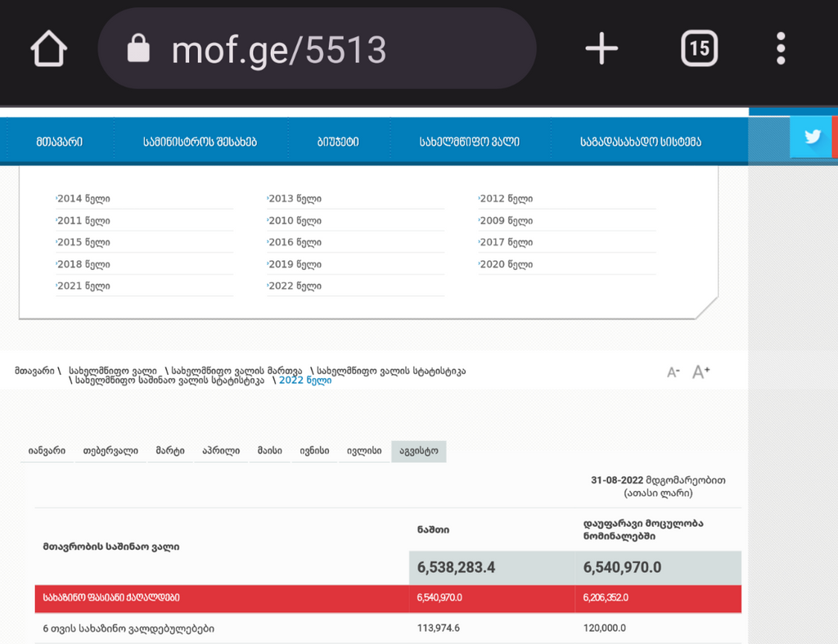Tap the padlock site security icon
This screenshot has height=644, width=838.
click(x=139, y=50)
